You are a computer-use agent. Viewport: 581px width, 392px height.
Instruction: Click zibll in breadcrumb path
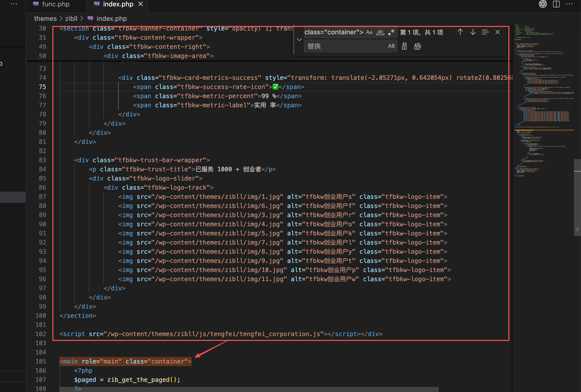point(71,19)
